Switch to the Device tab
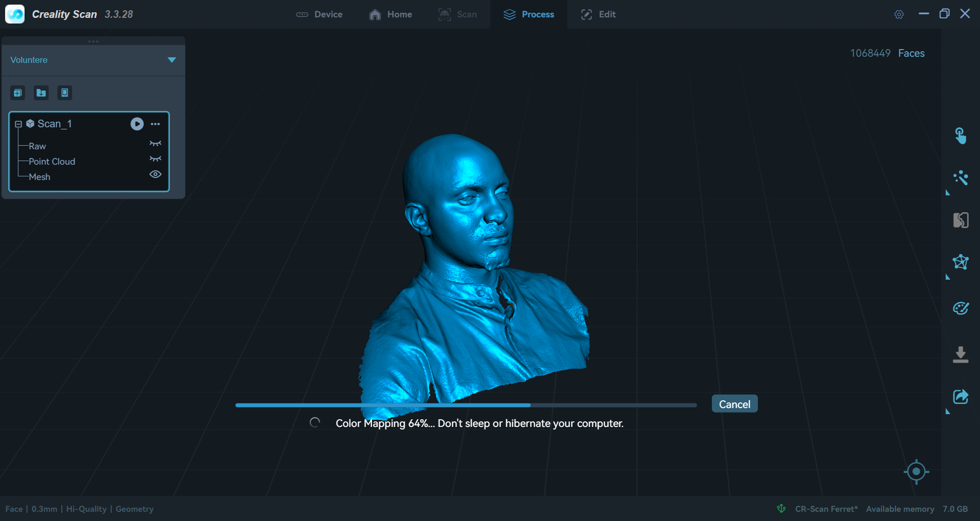This screenshot has height=521, width=980. (319, 14)
